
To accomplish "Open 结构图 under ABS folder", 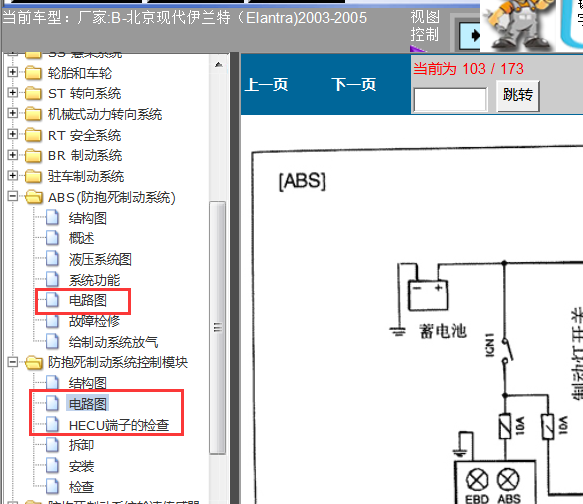I will click(x=88, y=218).
